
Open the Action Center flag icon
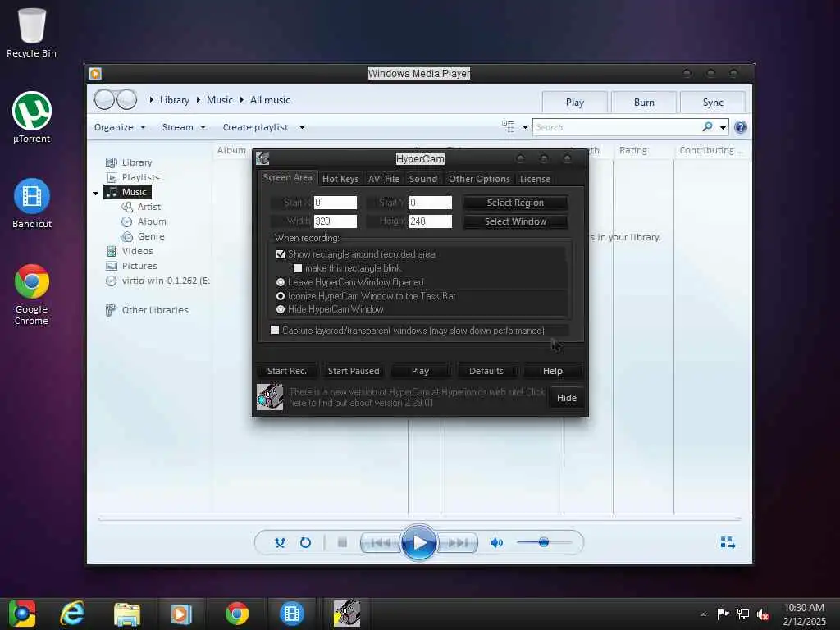coord(723,614)
